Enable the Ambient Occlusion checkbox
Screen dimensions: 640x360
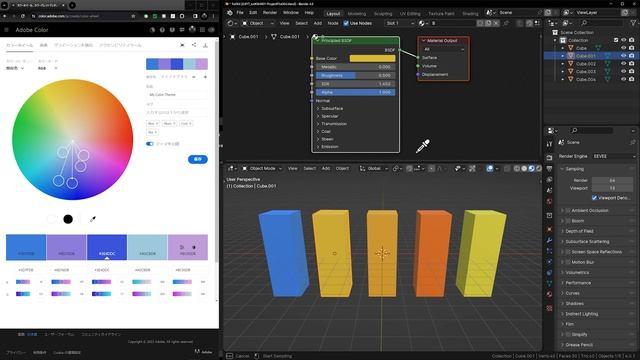click(x=568, y=211)
